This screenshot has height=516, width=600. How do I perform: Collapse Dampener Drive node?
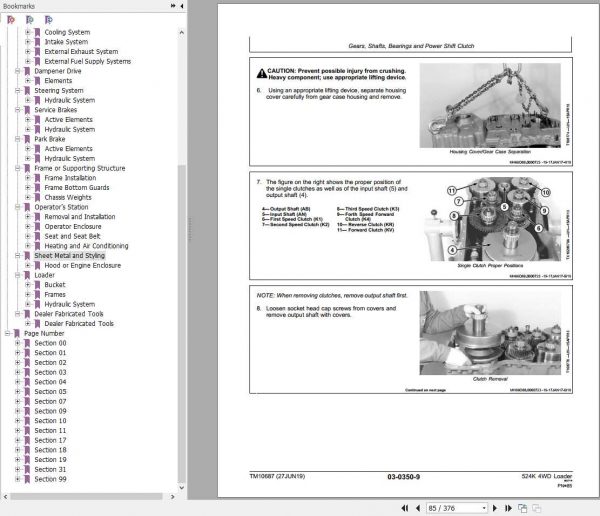pos(18,71)
